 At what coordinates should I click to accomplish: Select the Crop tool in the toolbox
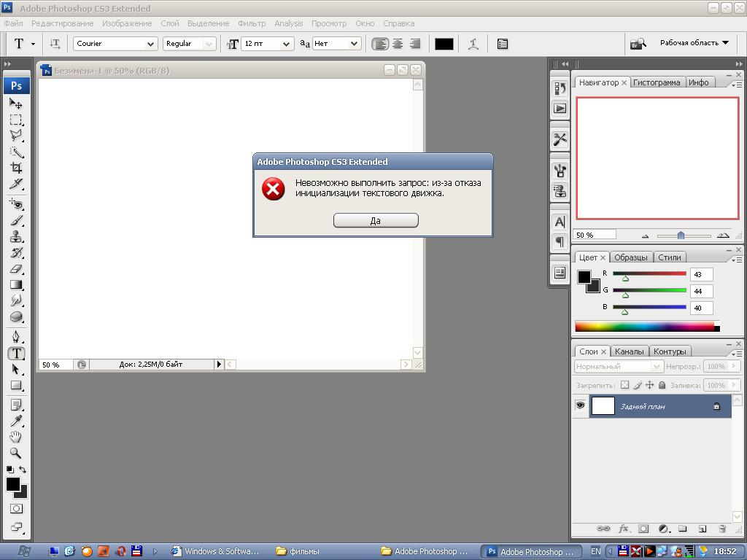[x=16, y=168]
